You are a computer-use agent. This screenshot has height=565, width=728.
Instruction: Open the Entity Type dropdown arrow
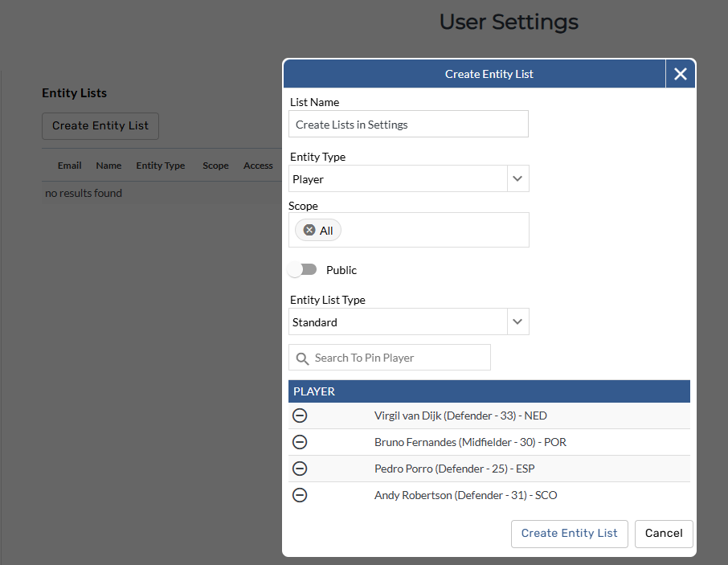[x=517, y=178]
